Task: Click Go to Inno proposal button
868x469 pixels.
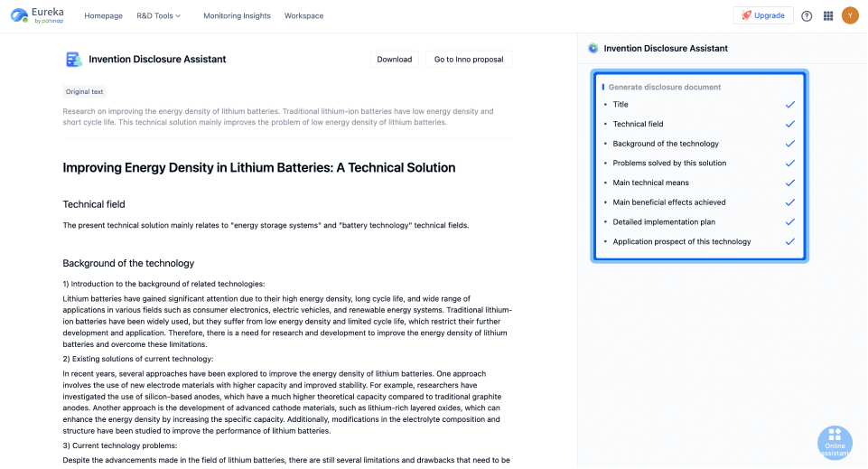Action: pyautogui.click(x=469, y=60)
